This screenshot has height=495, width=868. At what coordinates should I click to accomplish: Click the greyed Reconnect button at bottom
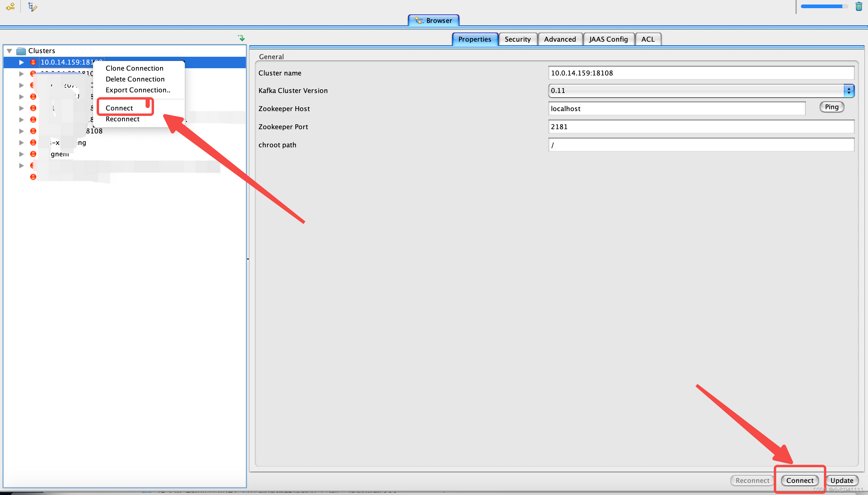(x=752, y=480)
